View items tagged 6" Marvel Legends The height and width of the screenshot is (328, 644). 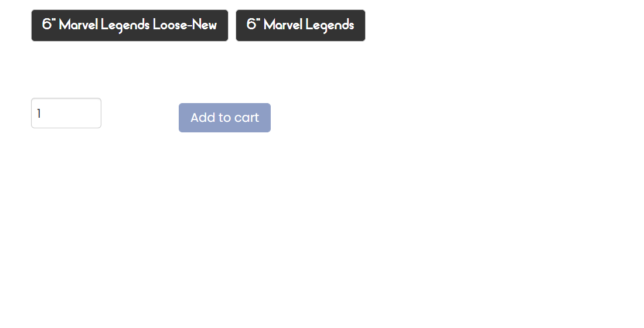click(300, 25)
